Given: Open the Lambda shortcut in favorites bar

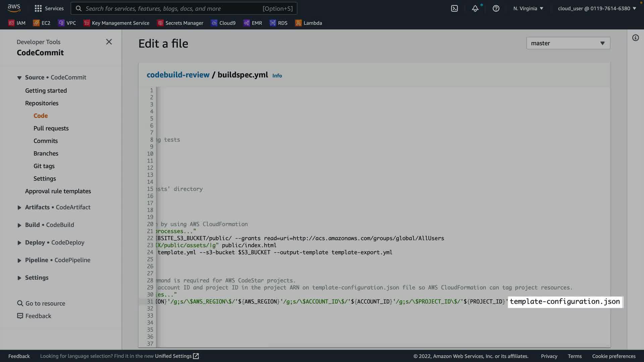Looking at the screenshot, I should 308,23.
